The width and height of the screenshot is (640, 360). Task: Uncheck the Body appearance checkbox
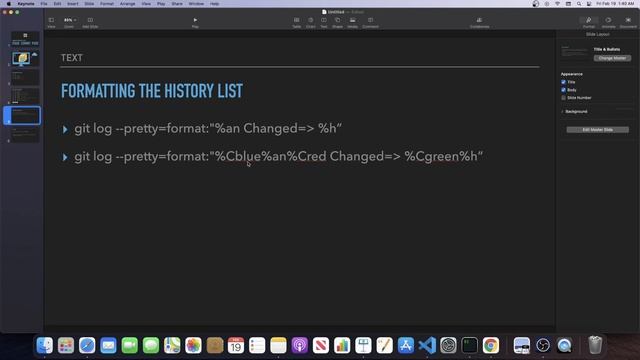click(564, 90)
